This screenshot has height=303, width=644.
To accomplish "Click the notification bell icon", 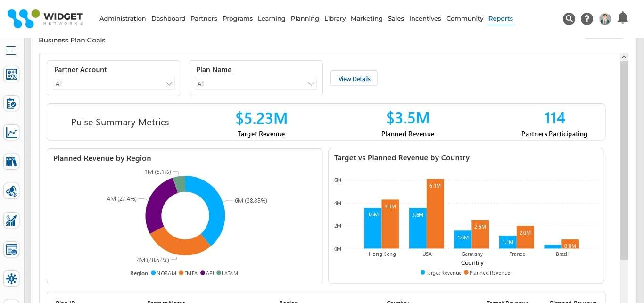I will 622,17.
